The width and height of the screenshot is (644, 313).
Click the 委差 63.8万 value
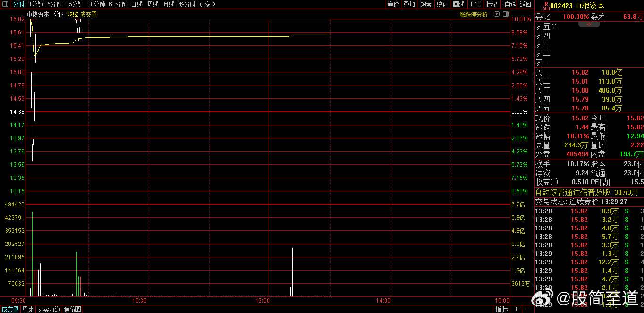[633, 17]
